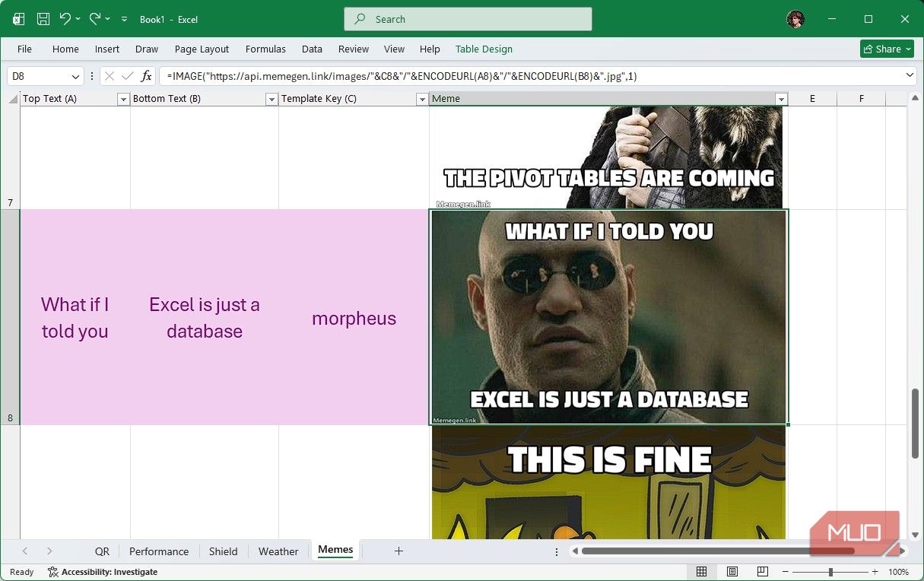Open filter dropdown for Top Text (A)
Image resolution: width=924 pixels, height=581 pixels.
click(123, 99)
